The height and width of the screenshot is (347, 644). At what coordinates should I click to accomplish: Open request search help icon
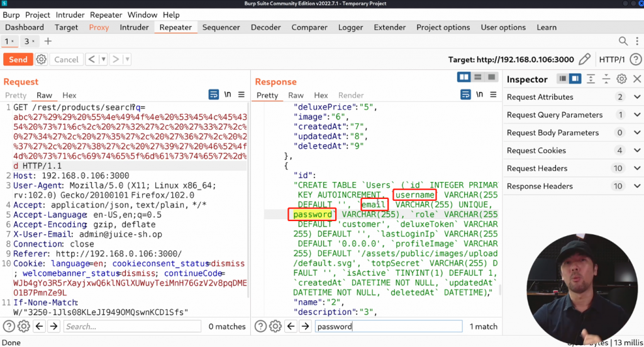tap(9, 326)
